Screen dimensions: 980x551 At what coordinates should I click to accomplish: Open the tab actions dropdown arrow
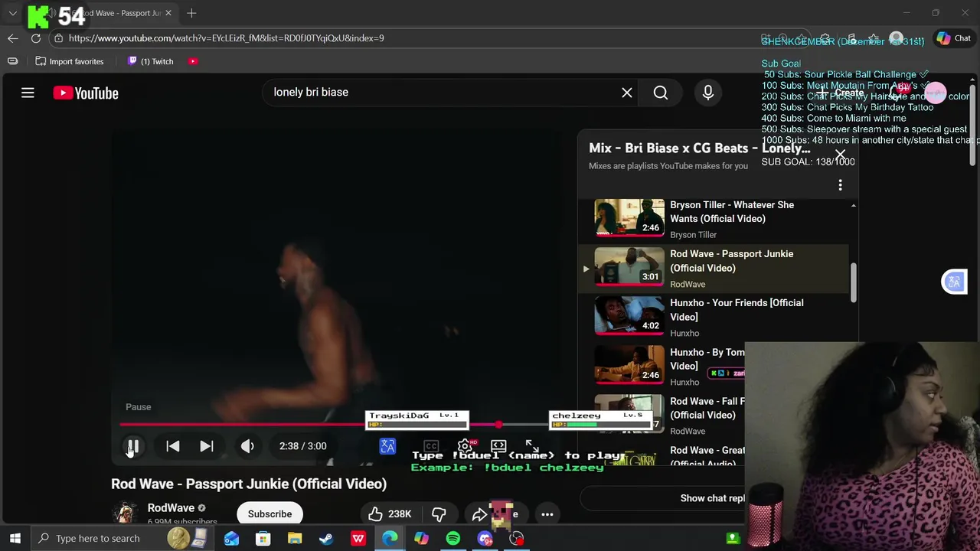tap(12, 13)
